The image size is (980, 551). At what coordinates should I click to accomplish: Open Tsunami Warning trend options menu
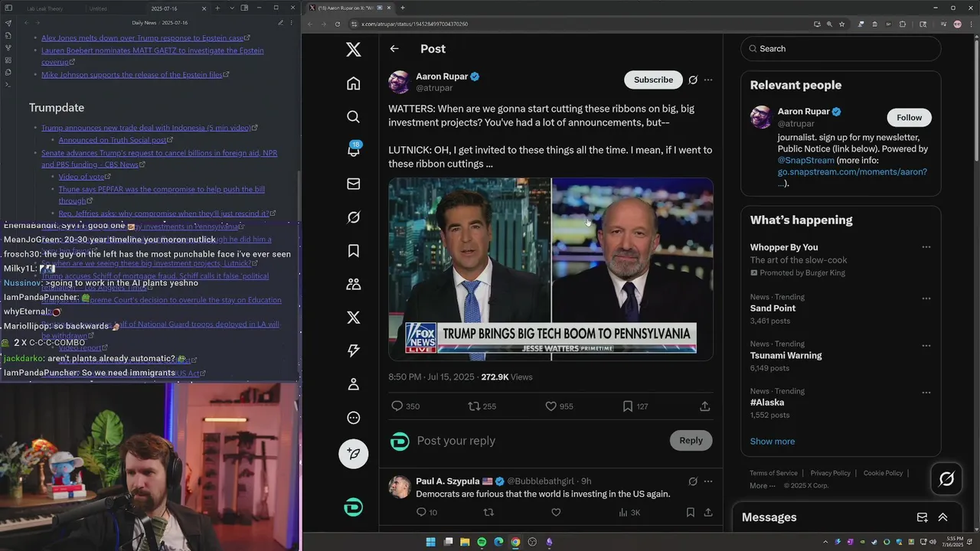tap(926, 345)
